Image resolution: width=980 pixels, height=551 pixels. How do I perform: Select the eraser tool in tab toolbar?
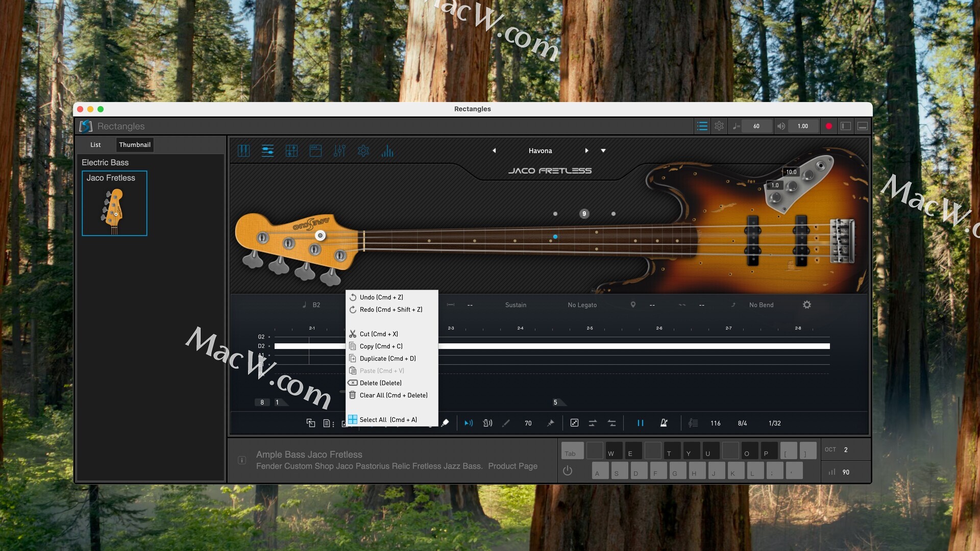click(x=445, y=423)
